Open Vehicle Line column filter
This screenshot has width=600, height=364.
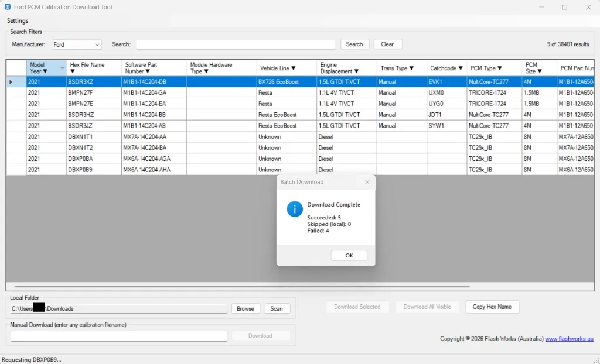[293, 68]
